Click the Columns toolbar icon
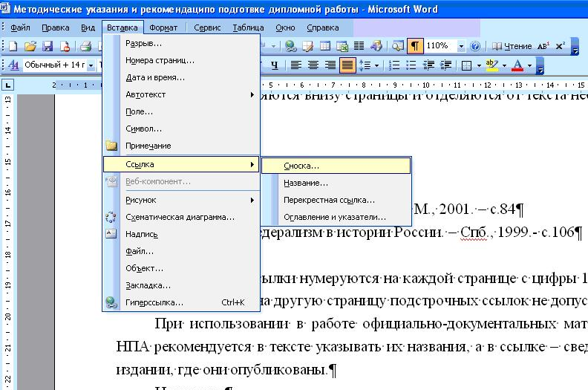Screen dimensions: 588x390 [359, 46]
